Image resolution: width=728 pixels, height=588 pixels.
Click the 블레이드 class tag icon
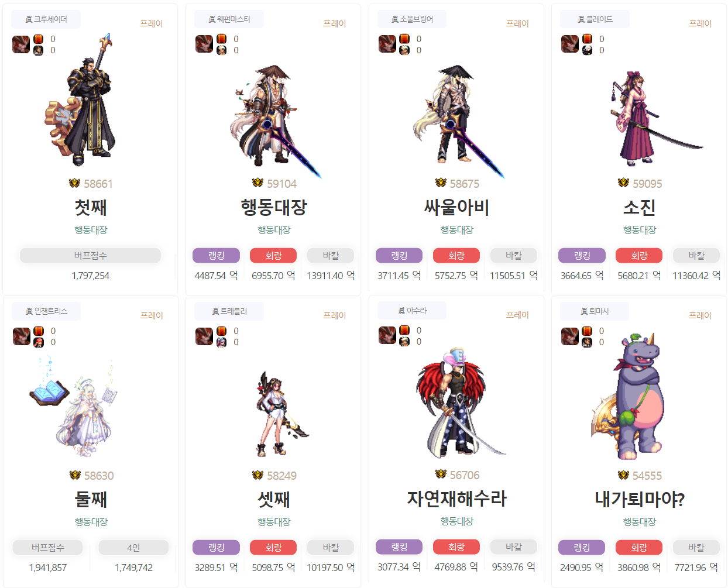point(581,20)
